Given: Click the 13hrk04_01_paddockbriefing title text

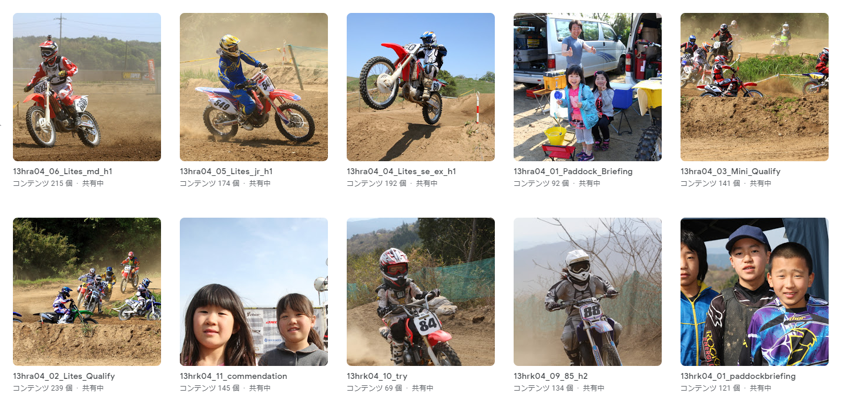Looking at the screenshot, I should pos(738,377).
